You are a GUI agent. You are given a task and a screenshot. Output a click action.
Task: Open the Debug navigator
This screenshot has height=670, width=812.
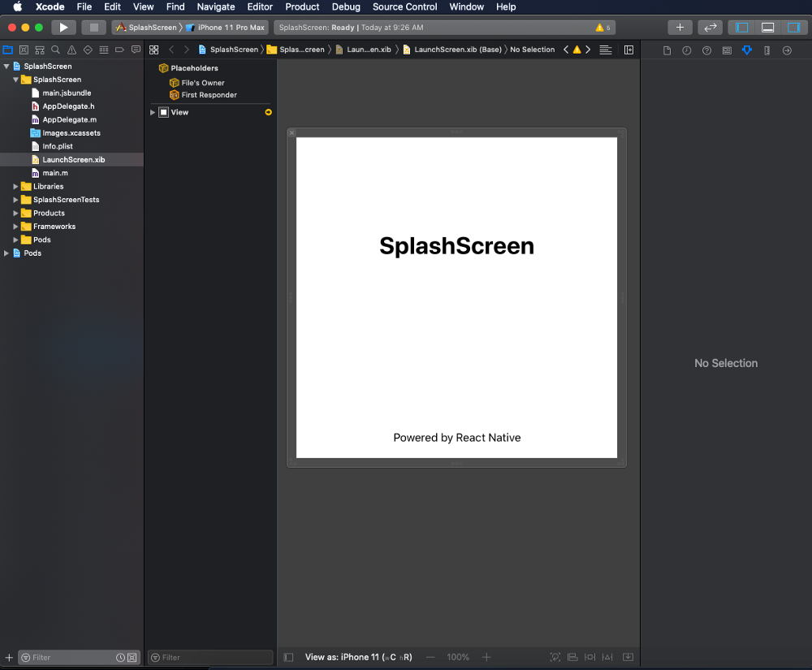(x=104, y=50)
